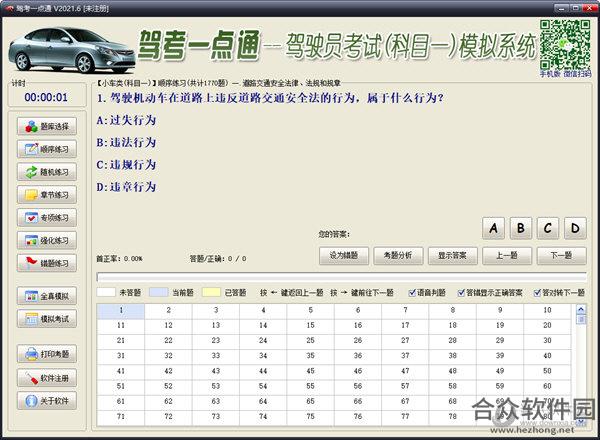Jump to question 20 in grid
The image size is (600, 440).
(547, 325)
